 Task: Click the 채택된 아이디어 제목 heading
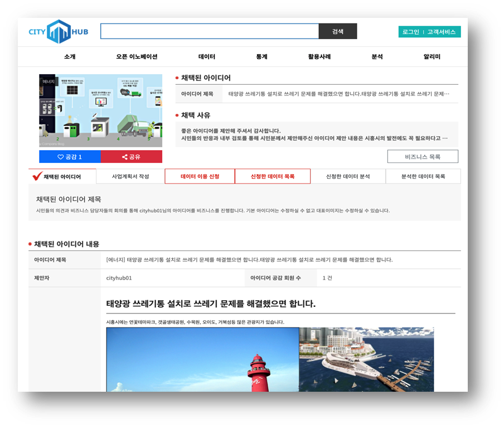[69, 200]
